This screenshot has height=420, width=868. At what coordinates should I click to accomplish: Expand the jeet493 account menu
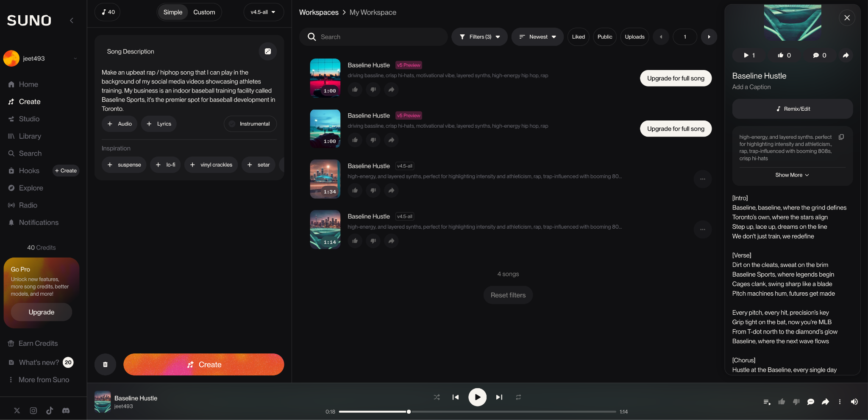(41, 59)
